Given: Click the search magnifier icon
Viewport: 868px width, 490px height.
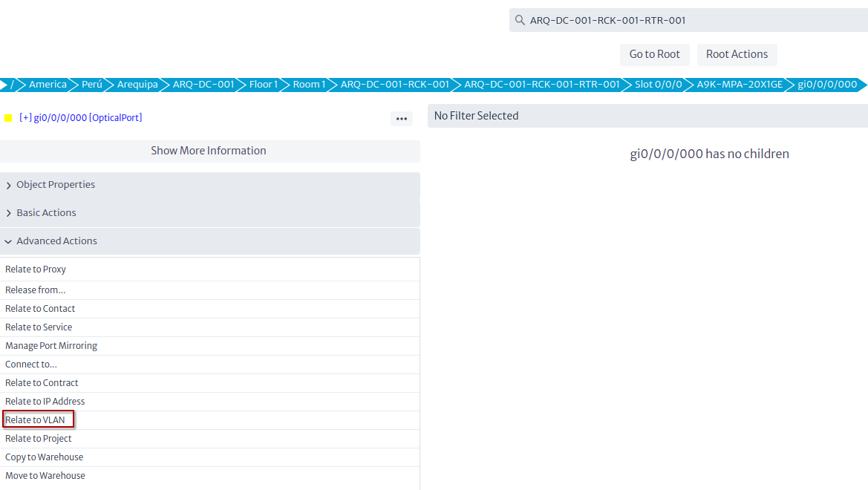Looking at the screenshot, I should tap(519, 21).
